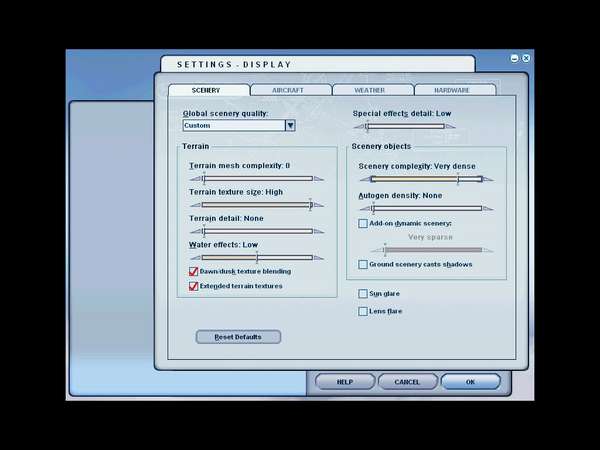This screenshot has width=600, height=450.
Task: Click the left arrow of Terrain mesh complexity slider
Action: (195, 179)
